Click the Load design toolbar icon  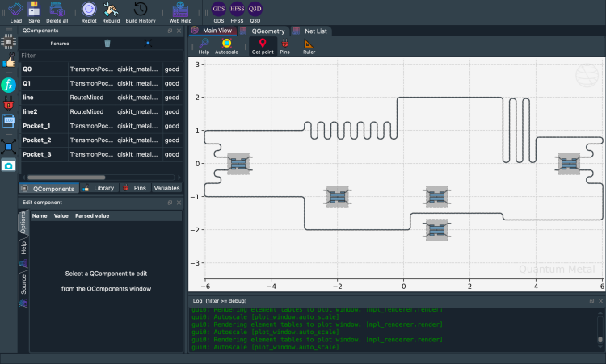click(x=15, y=12)
